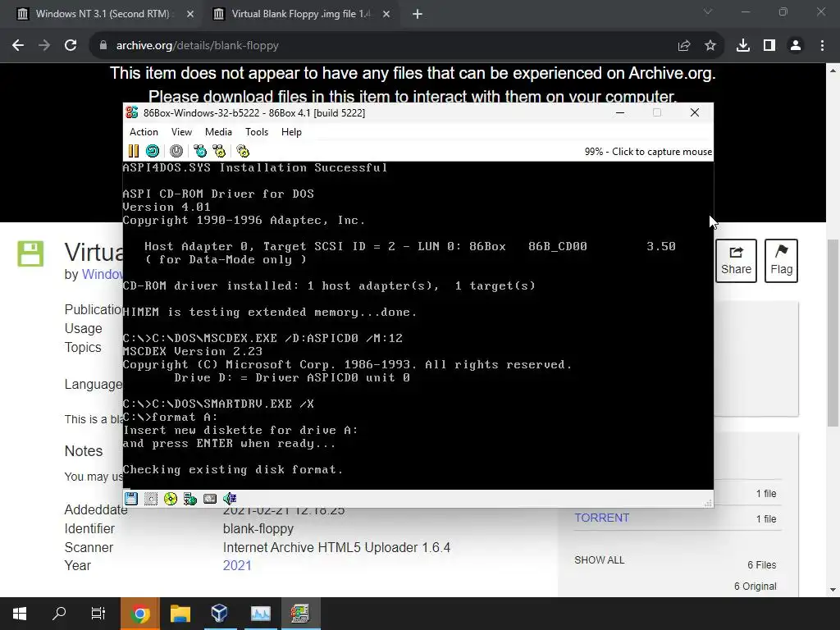
Task: Open the Action menu in 86Box
Action: (x=144, y=132)
